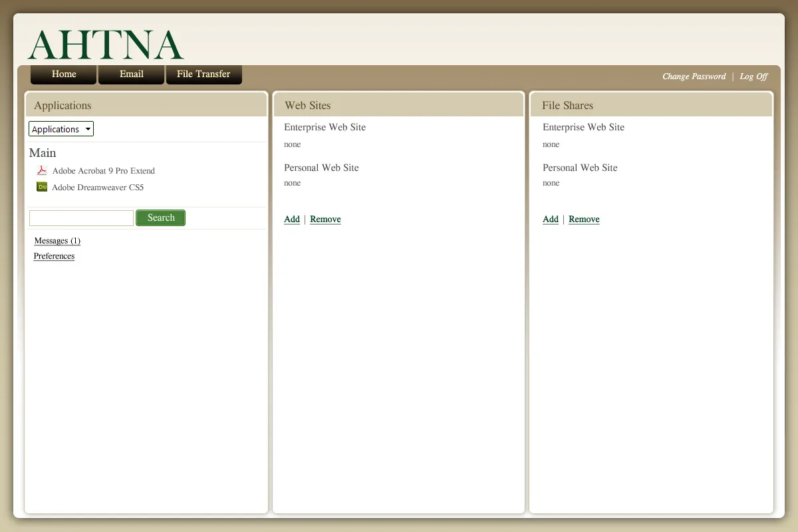The height and width of the screenshot is (532, 798).
Task: Click Enterprise Web Site in Web Sites panel
Action: (x=325, y=127)
